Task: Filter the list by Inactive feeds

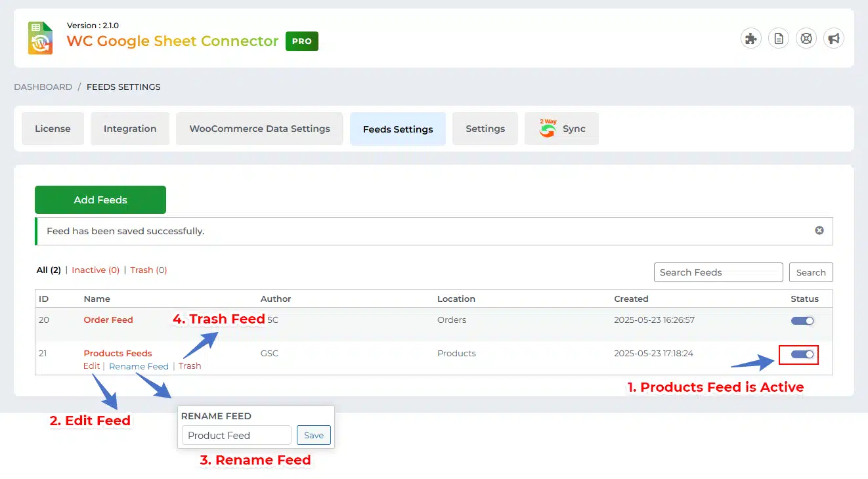Action: 95,270
